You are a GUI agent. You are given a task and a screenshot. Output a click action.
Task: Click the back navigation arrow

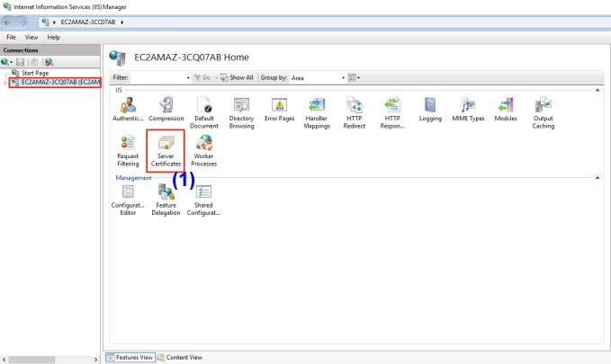(7, 22)
